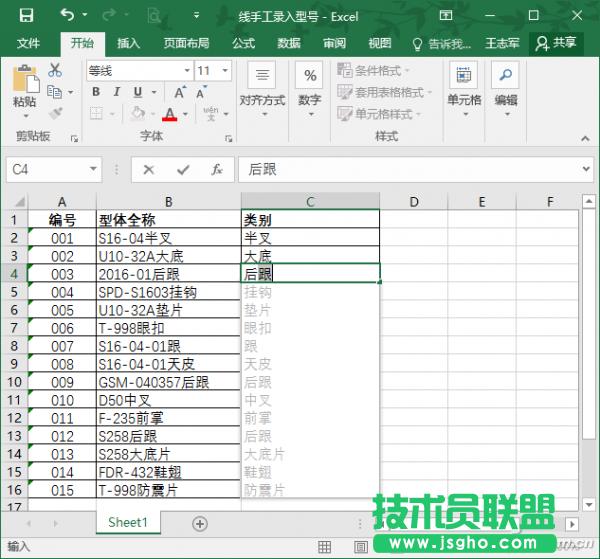Expand the Name Box dropdown arrow

click(93, 170)
